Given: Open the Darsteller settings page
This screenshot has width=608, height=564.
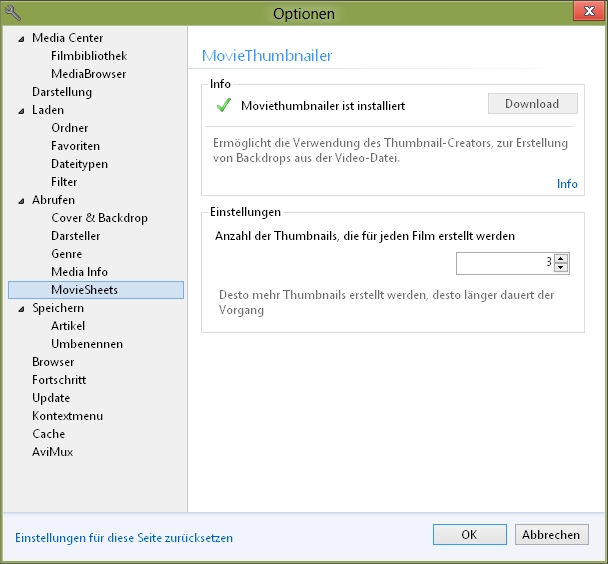Looking at the screenshot, I should (76, 236).
